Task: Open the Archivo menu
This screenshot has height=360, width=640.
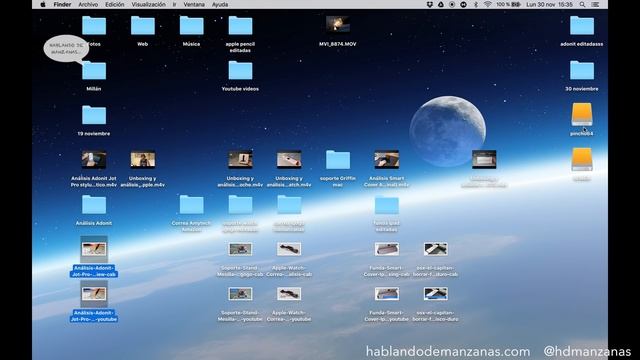Action: tap(88, 4)
